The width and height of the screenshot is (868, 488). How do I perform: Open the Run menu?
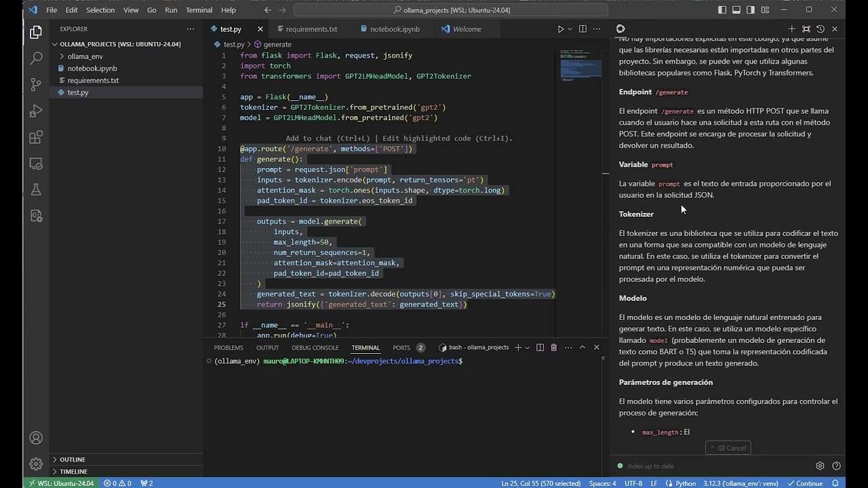(172, 10)
